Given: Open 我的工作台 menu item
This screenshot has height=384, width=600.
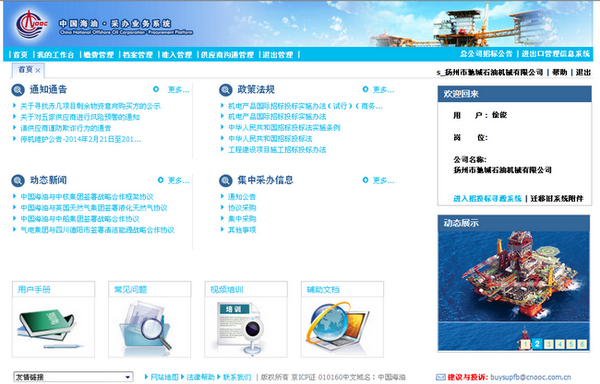Looking at the screenshot, I should 55,55.
